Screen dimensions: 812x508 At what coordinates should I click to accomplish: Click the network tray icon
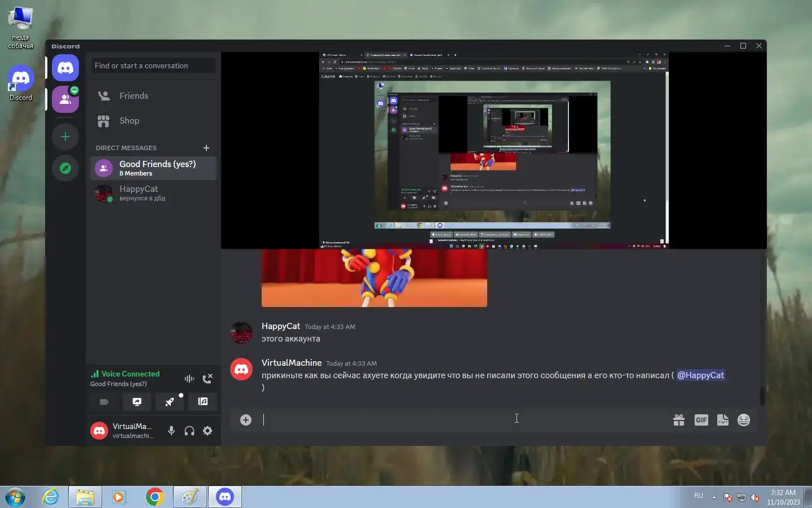[742, 498]
